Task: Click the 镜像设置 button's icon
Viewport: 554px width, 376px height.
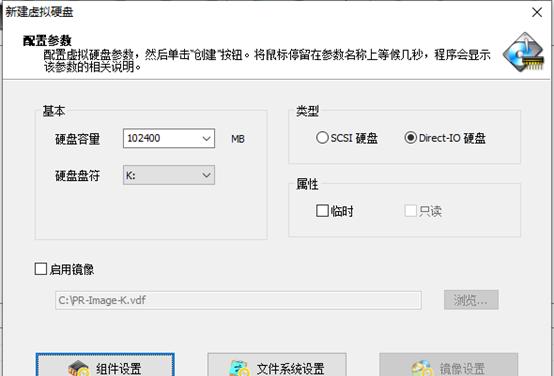Action: point(422,368)
